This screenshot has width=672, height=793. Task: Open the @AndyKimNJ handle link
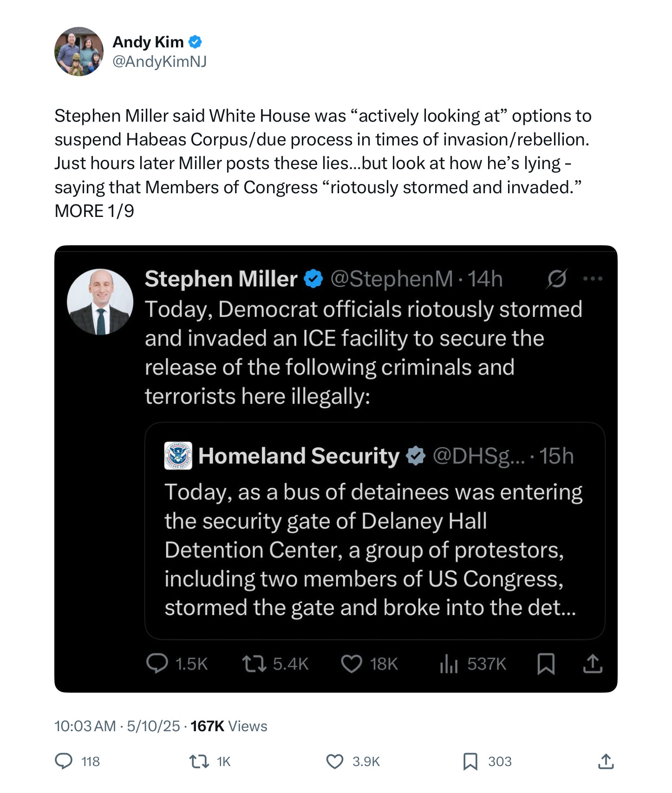[159, 61]
